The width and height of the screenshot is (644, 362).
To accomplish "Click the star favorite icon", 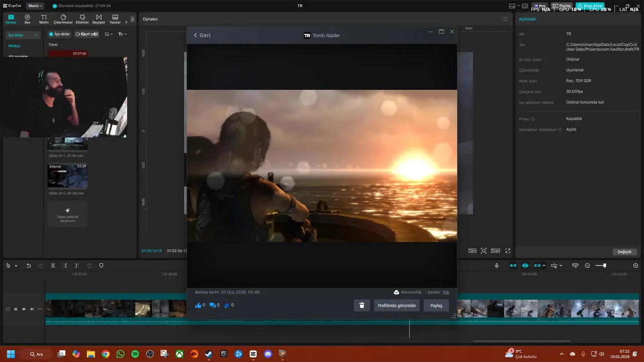I will pos(226,305).
